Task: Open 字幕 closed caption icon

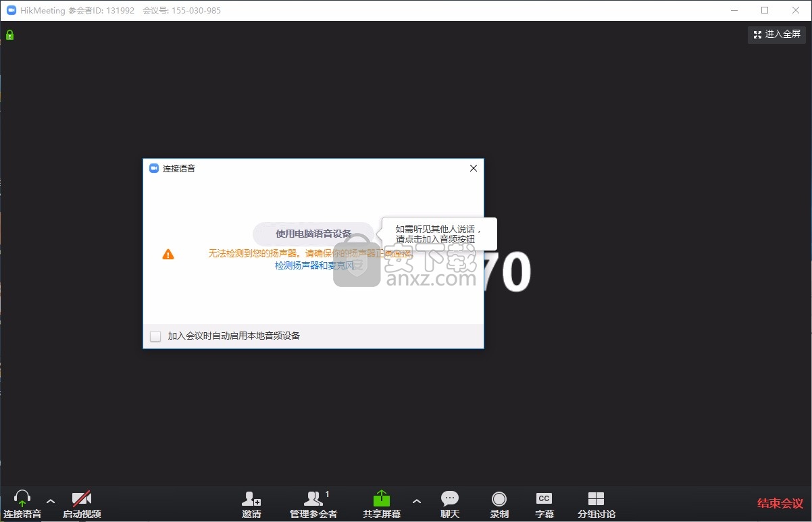Action: [544, 498]
